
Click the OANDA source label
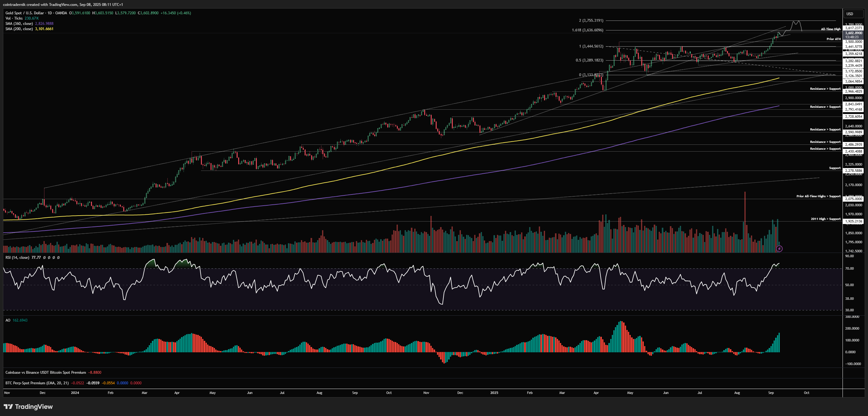[x=61, y=13]
